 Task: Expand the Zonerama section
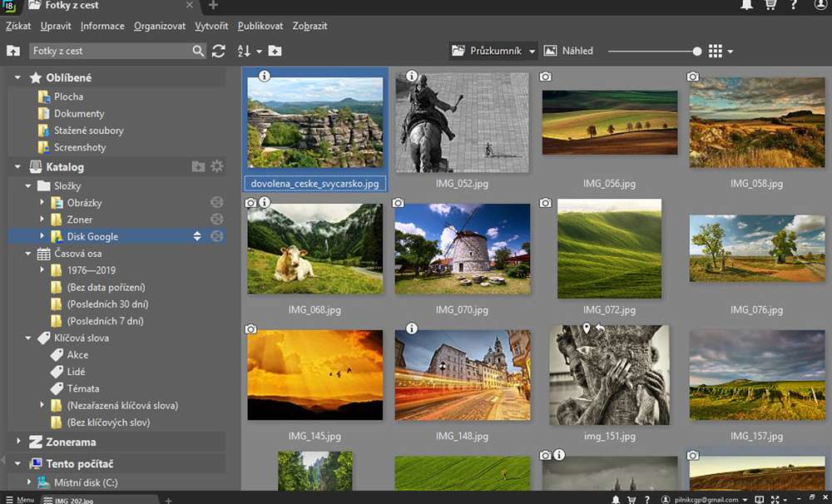(18, 442)
